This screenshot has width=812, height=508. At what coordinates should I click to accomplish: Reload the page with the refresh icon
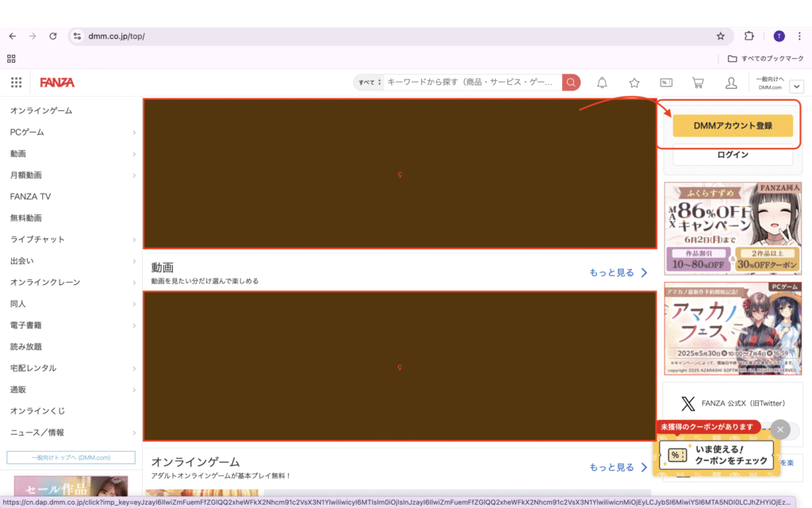tap(53, 37)
